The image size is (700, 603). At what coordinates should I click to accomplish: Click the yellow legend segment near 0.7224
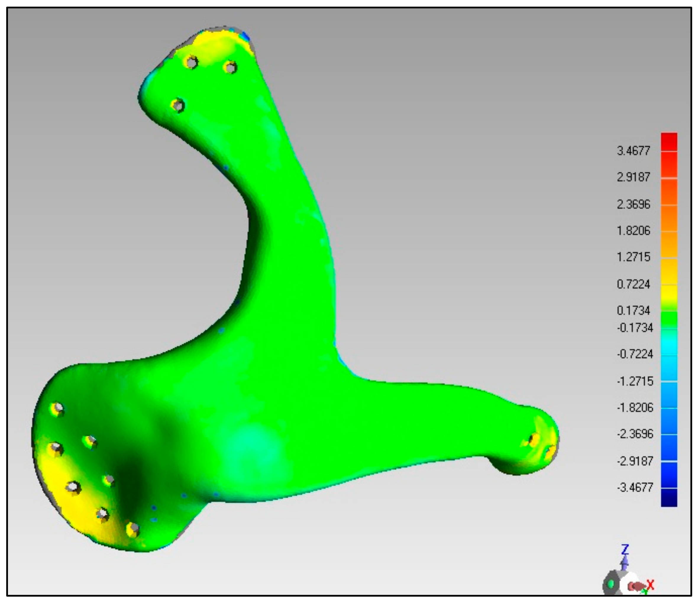[x=669, y=293]
